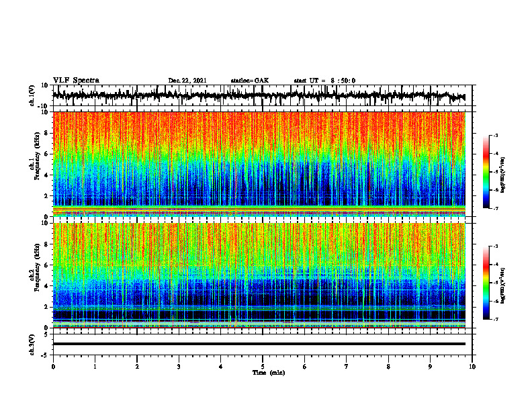Screen dimensions: 532x411
Task: Click the "ch.3(V)" axis label
Action: [32, 345]
